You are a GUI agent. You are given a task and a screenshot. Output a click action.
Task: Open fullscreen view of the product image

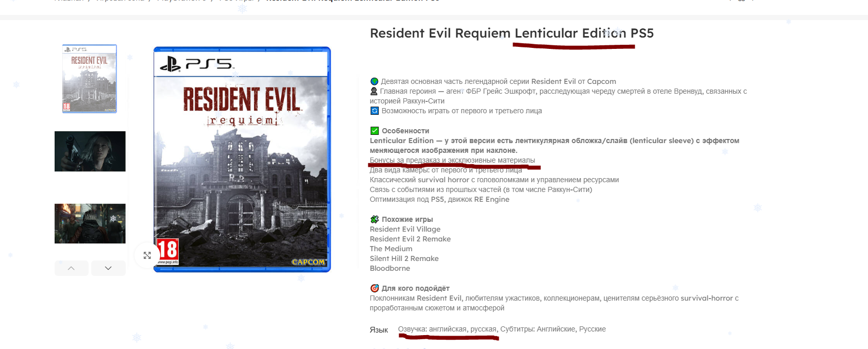147,255
